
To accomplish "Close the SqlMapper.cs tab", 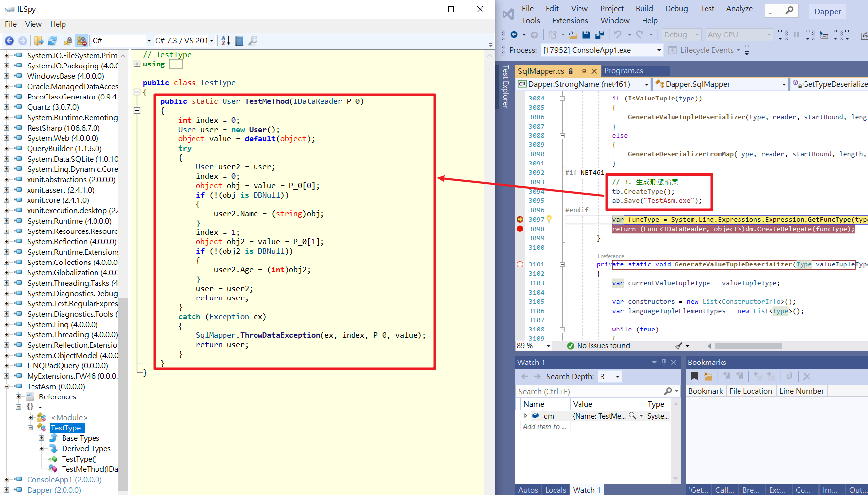I will pyautogui.click(x=594, y=71).
